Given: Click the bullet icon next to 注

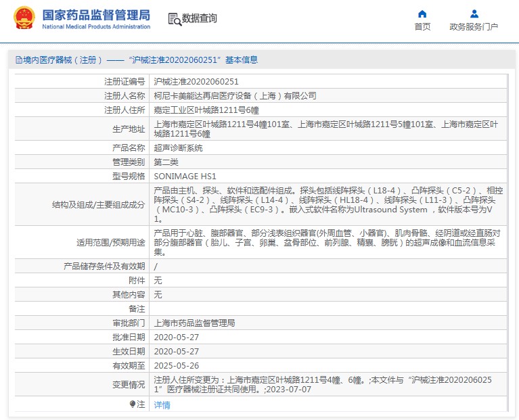Looking at the screenshot, I should point(133,404).
